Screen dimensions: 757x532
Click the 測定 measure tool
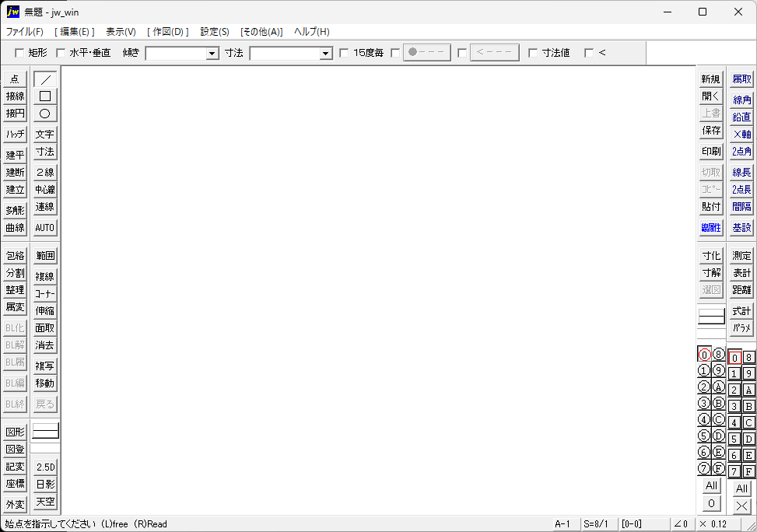tap(741, 255)
